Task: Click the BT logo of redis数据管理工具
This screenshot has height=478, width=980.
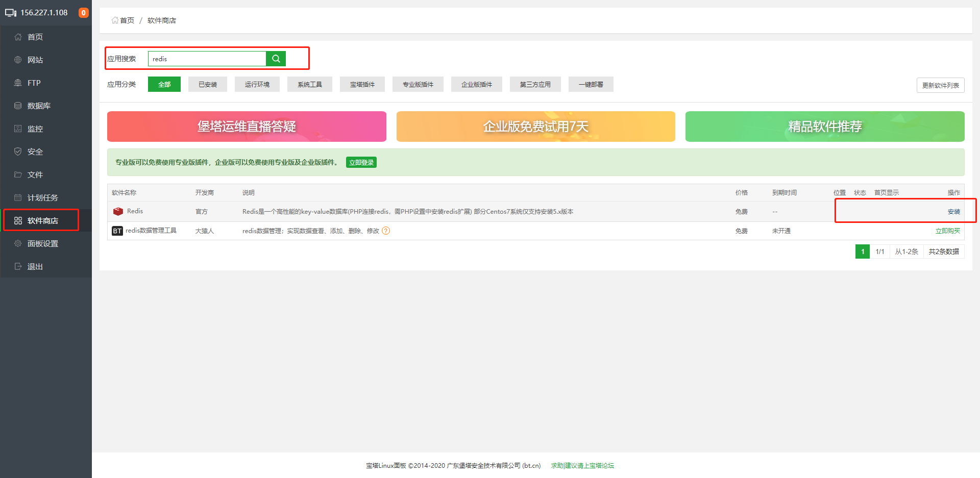Action: [x=117, y=231]
